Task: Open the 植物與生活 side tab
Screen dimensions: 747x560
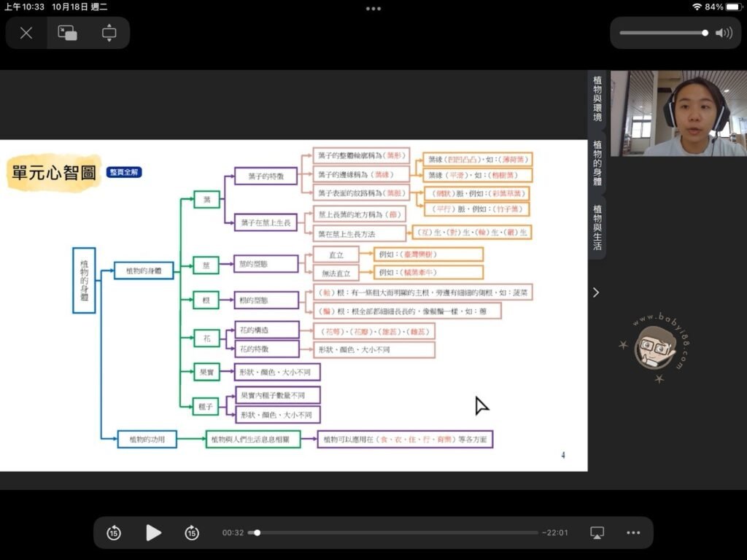Action: click(597, 227)
